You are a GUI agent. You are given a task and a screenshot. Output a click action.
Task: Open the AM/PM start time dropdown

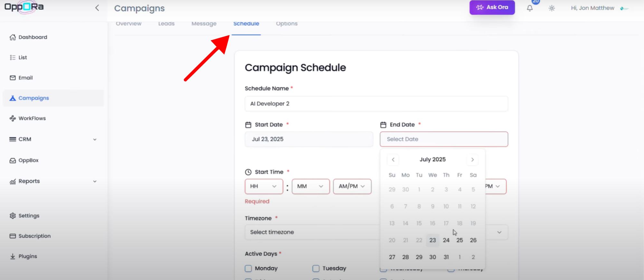coord(352,186)
